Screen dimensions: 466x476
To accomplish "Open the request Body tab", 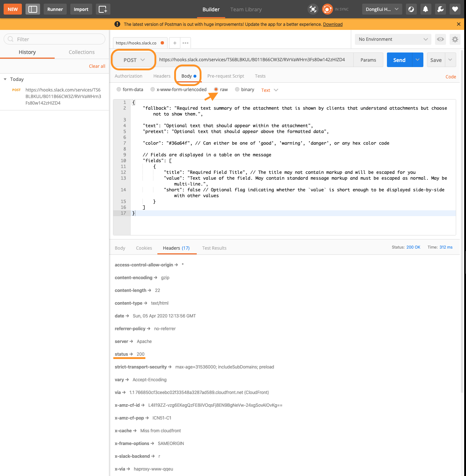I will pyautogui.click(x=189, y=76).
